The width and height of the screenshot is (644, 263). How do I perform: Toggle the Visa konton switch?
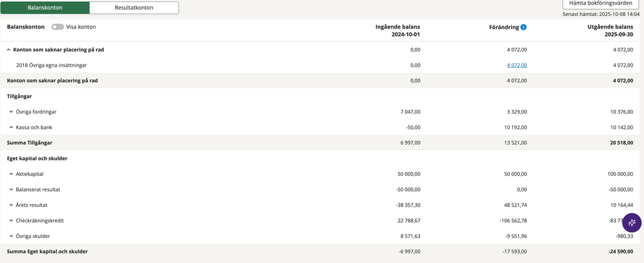pos(57,27)
